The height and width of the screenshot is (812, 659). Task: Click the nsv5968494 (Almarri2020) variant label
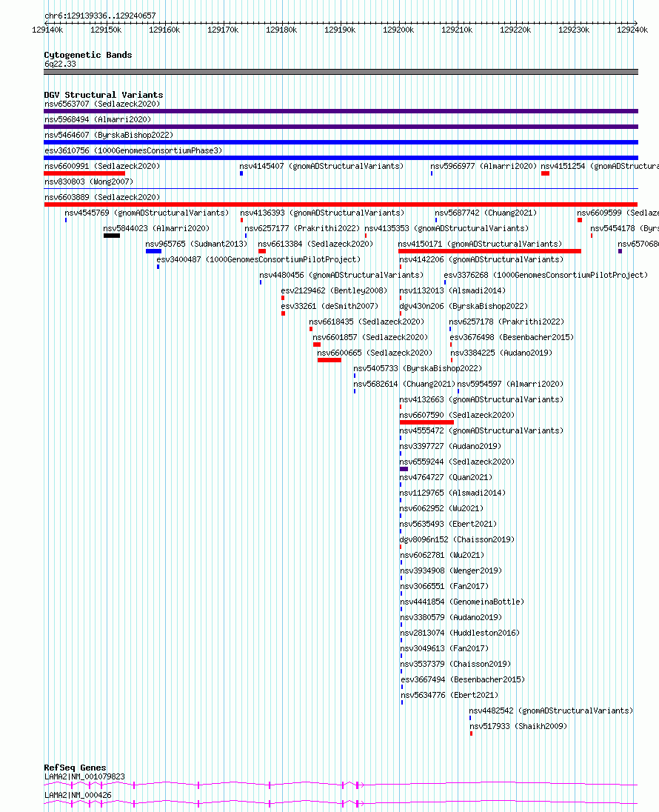(x=98, y=119)
